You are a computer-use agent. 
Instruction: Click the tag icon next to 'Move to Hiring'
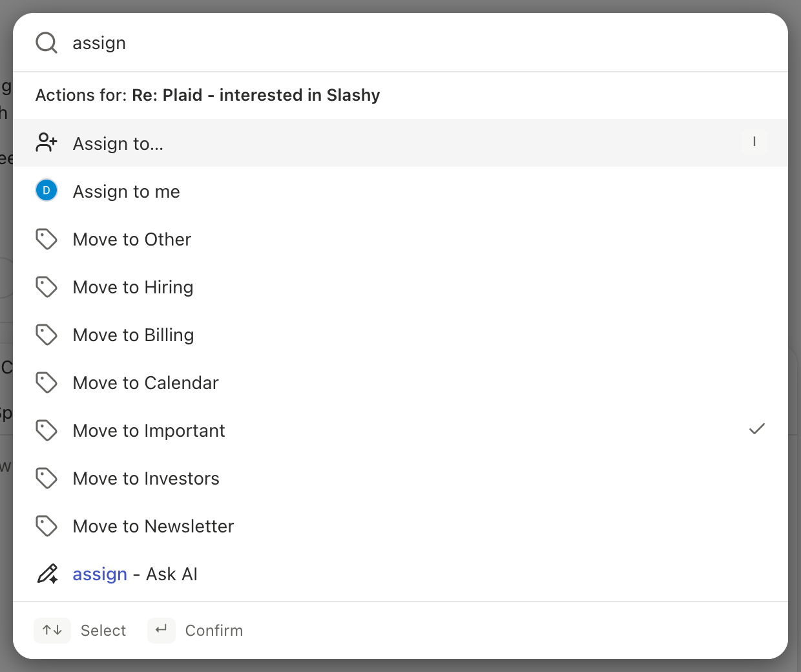[x=47, y=287]
